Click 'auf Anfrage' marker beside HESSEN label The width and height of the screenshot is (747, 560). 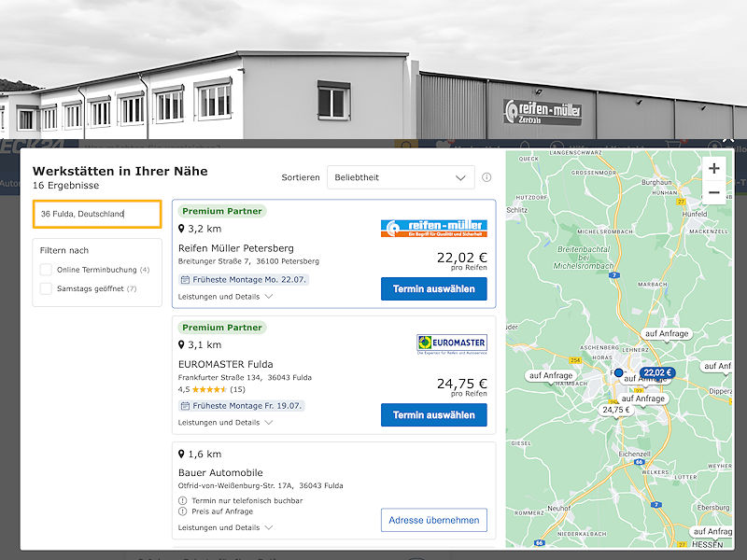point(712,531)
